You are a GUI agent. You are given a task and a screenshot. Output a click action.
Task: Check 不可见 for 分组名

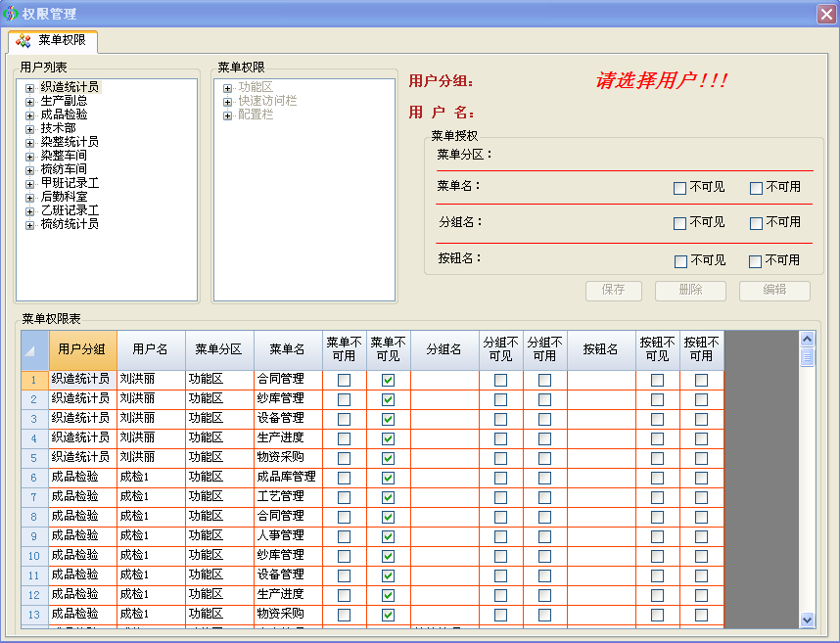pyautogui.click(x=679, y=223)
